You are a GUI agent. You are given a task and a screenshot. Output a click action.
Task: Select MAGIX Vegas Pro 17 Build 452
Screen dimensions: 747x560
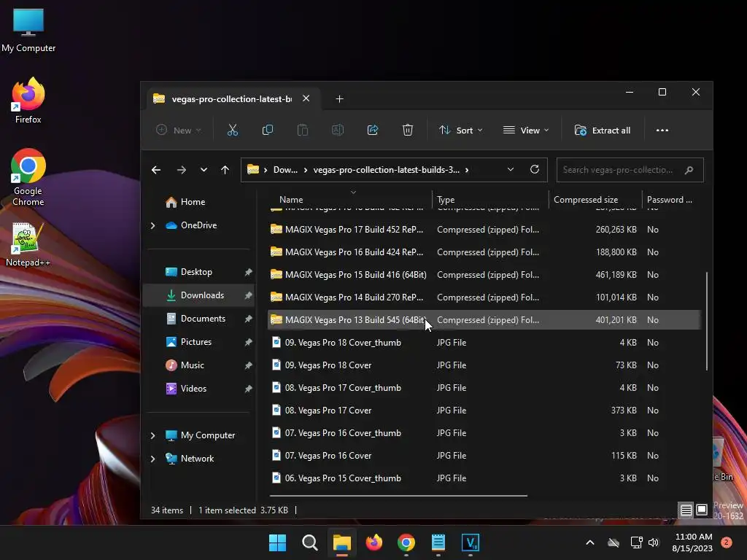(484, 230)
